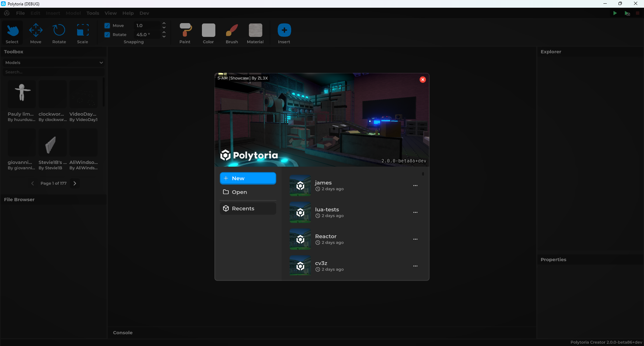Select the Select tool
Viewport: 644px width, 346px height.
[x=12, y=33]
